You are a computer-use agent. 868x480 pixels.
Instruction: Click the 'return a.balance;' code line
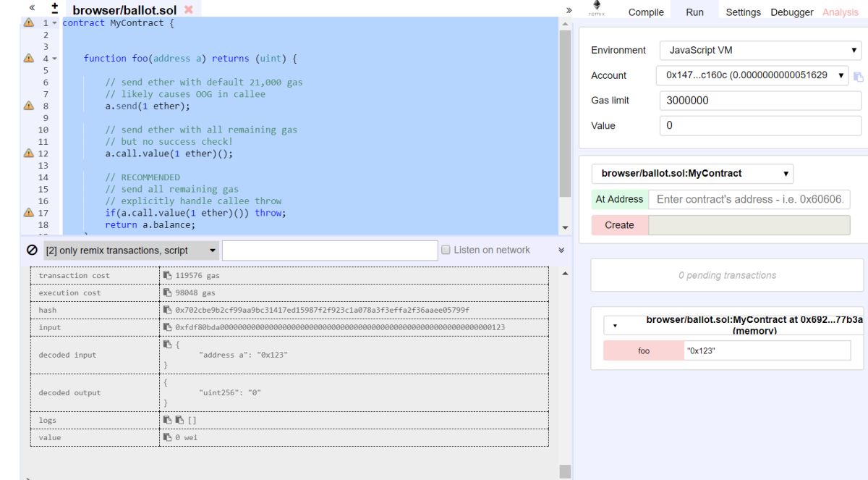click(150, 225)
